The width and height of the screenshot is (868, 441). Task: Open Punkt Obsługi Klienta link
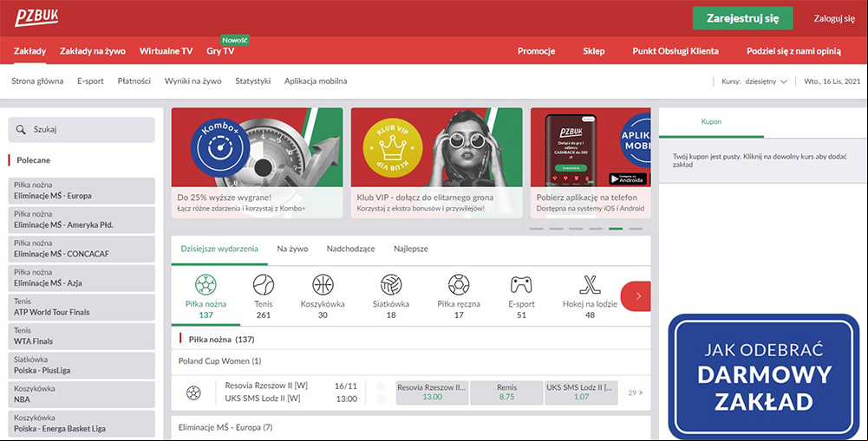[x=675, y=51]
